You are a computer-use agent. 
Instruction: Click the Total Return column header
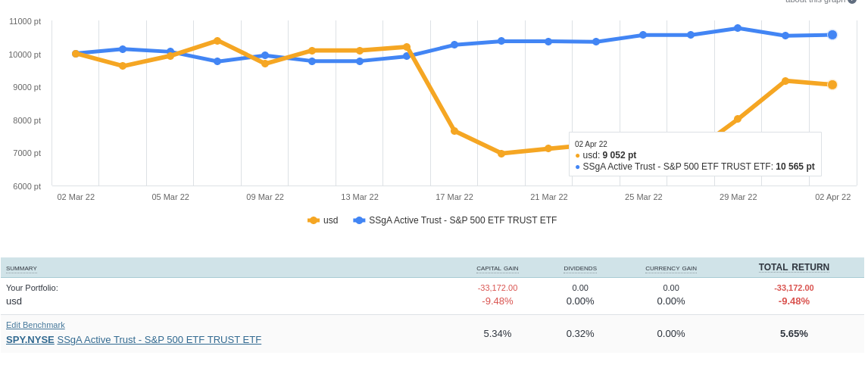pyautogui.click(x=794, y=267)
